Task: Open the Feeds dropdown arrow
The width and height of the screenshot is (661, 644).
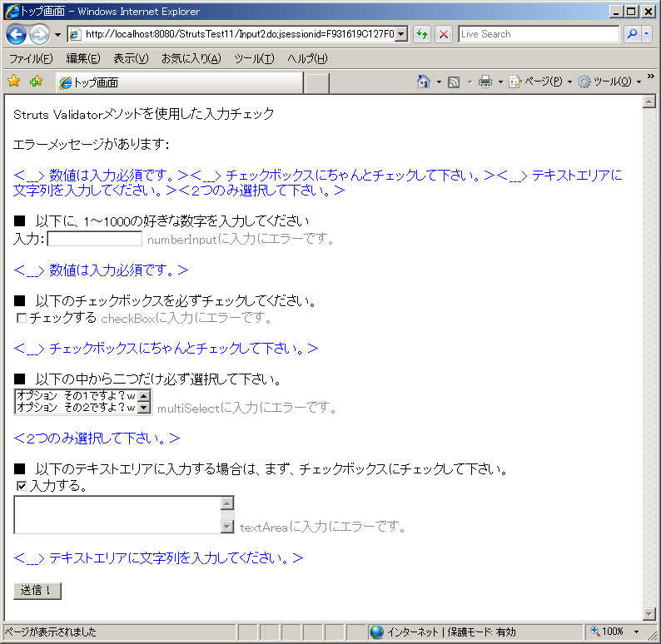Action: pos(470,82)
